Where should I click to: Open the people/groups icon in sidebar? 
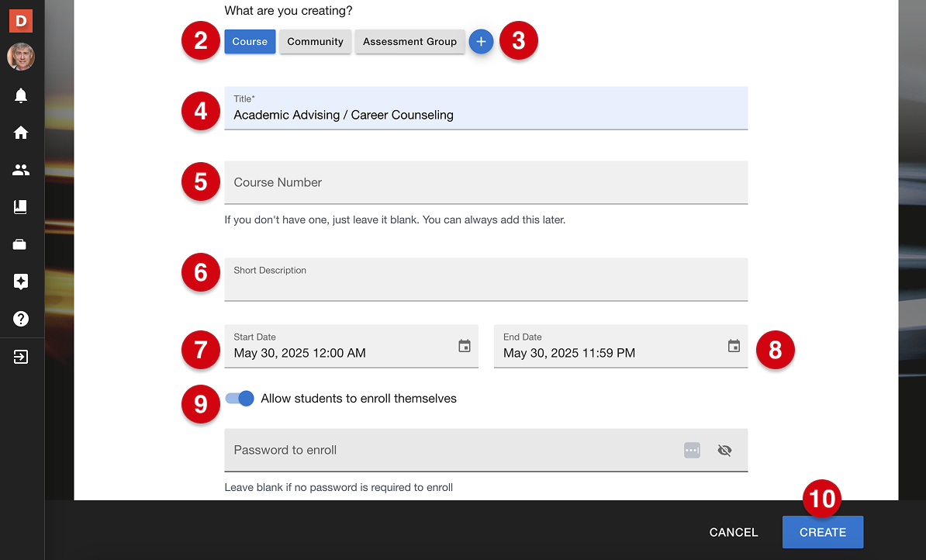pyautogui.click(x=21, y=170)
